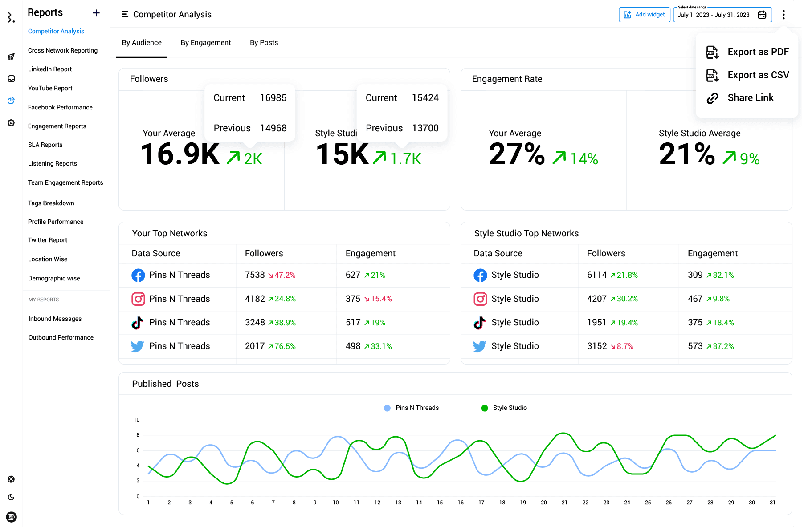Open the date range selector field
This screenshot has height=527, width=812.
tap(714, 15)
